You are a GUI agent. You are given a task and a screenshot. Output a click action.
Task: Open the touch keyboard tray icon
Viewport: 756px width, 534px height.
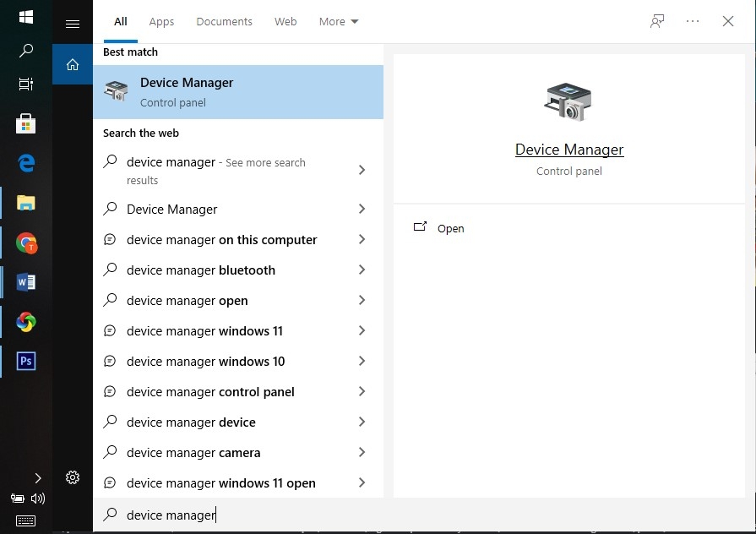click(x=25, y=521)
